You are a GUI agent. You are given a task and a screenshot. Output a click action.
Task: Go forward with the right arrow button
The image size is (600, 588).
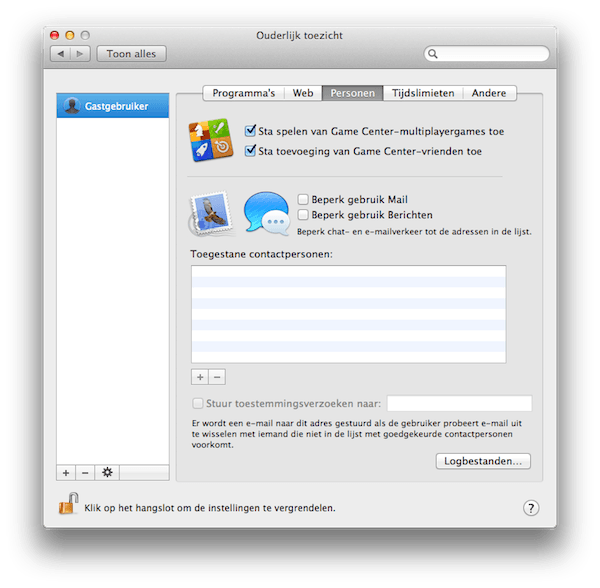[80, 54]
